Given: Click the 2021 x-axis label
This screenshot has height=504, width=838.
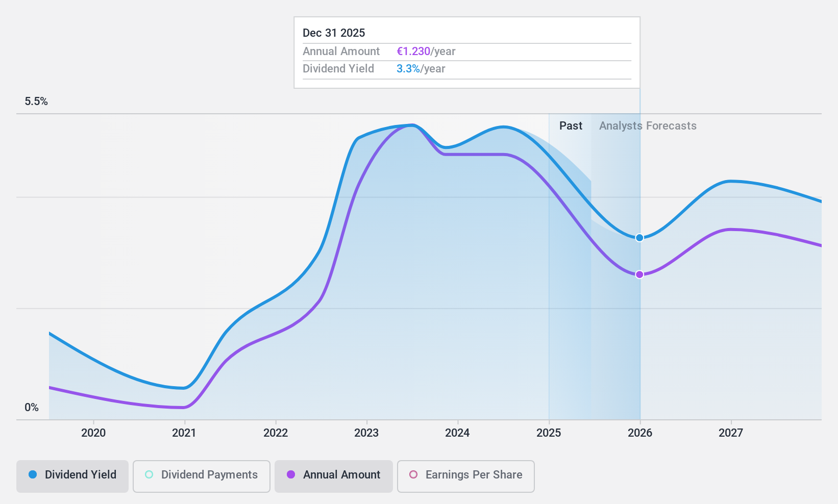Looking at the screenshot, I should pyautogui.click(x=184, y=433).
